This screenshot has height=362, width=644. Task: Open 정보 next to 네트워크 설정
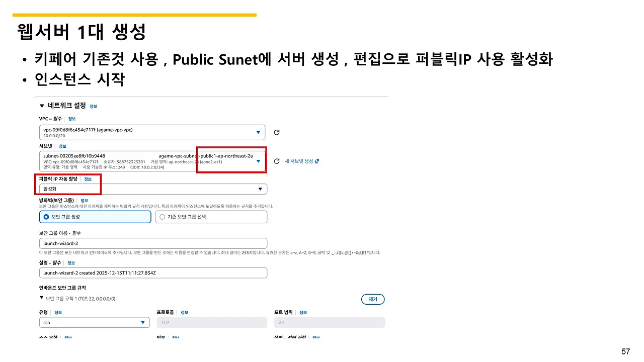click(93, 106)
